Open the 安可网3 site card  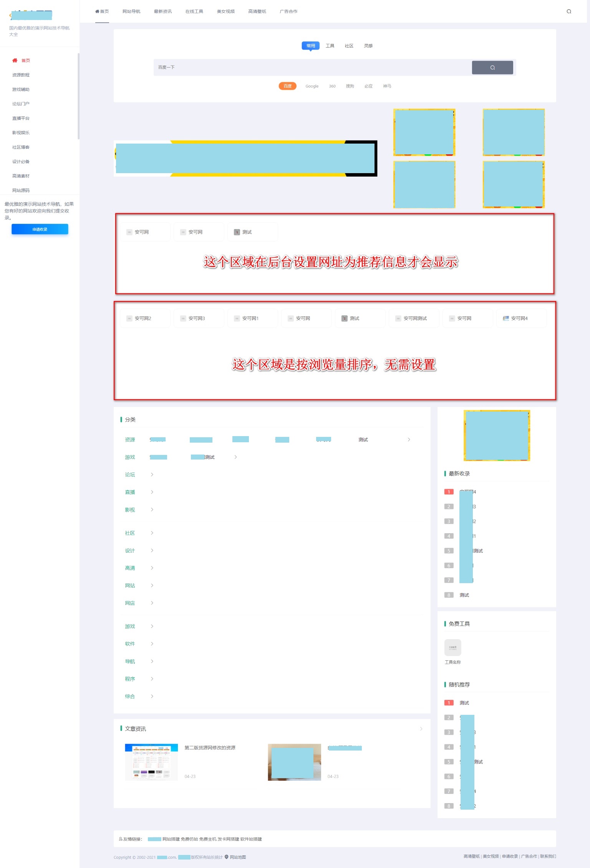[x=199, y=318]
